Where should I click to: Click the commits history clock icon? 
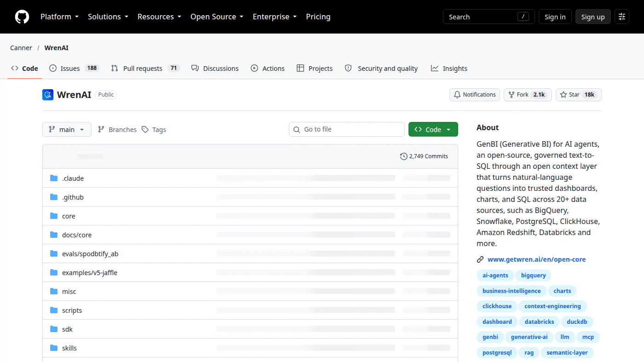(404, 156)
